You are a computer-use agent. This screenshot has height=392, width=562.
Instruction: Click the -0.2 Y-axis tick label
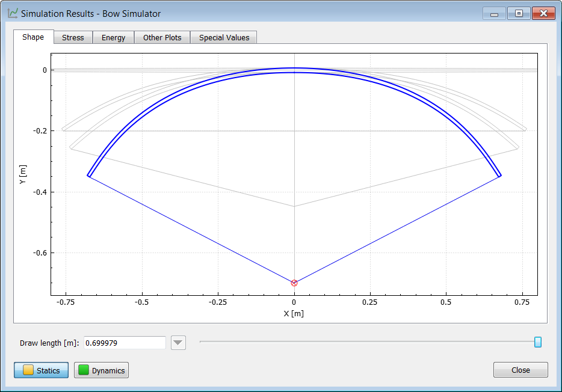pyautogui.click(x=40, y=131)
